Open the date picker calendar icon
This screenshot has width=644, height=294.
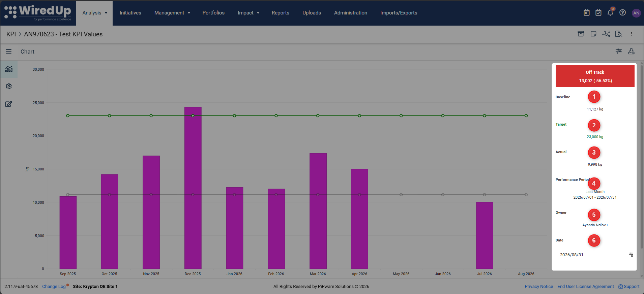tap(631, 255)
